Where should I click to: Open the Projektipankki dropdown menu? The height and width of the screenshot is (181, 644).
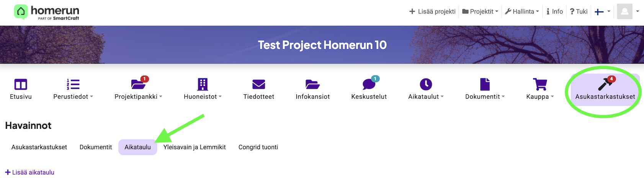coord(138,97)
